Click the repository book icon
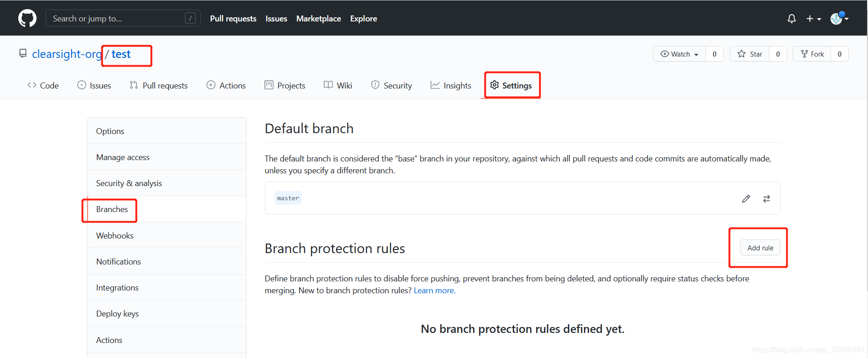 [x=23, y=54]
